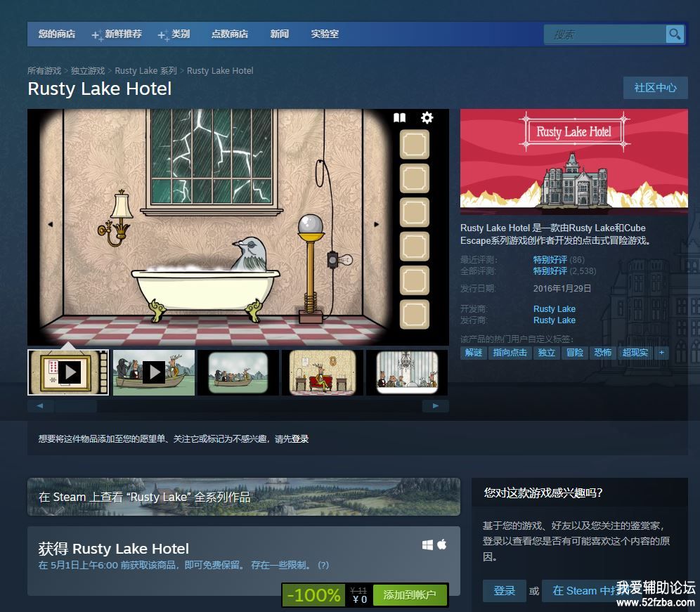Go to 点数商店 tab

click(x=229, y=34)
